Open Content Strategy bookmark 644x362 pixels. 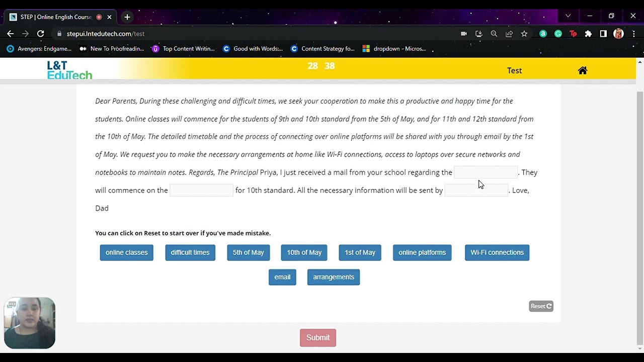[x=323, y=49]
